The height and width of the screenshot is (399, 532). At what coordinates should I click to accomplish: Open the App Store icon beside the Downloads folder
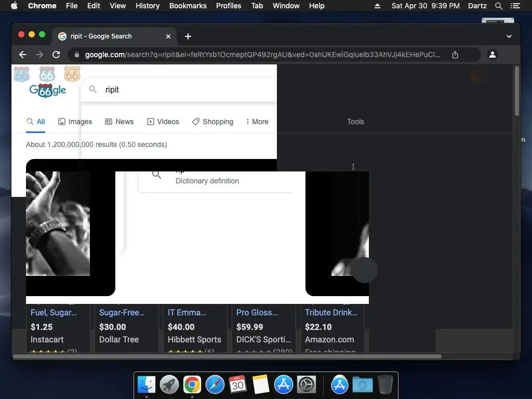coord(340,385)
